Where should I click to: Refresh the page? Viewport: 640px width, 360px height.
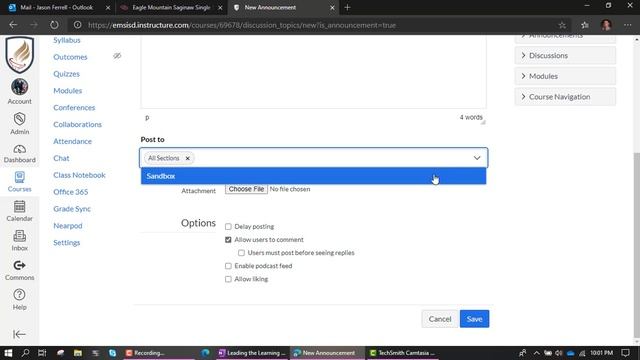[54, 25]
